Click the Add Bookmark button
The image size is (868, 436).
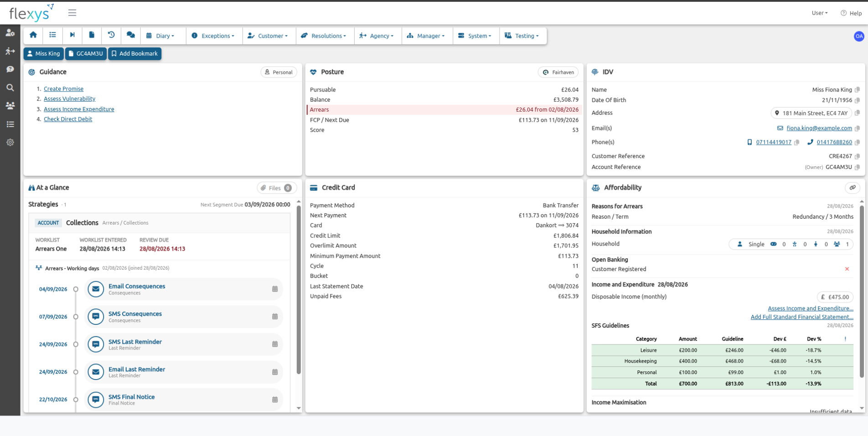[x=134, y=54]
